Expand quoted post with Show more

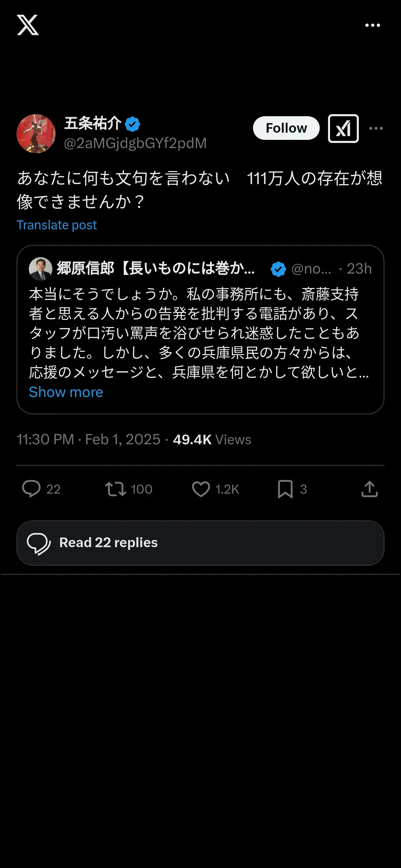click(x=66, y=392)
